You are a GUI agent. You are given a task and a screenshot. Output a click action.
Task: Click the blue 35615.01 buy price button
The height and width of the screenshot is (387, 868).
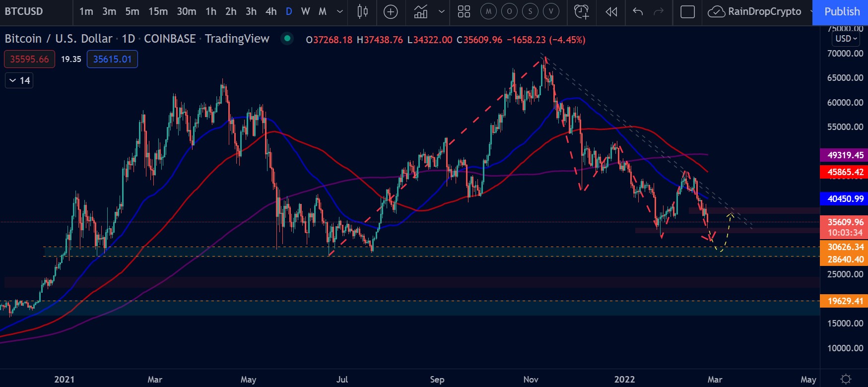click(x=112, y=59)
